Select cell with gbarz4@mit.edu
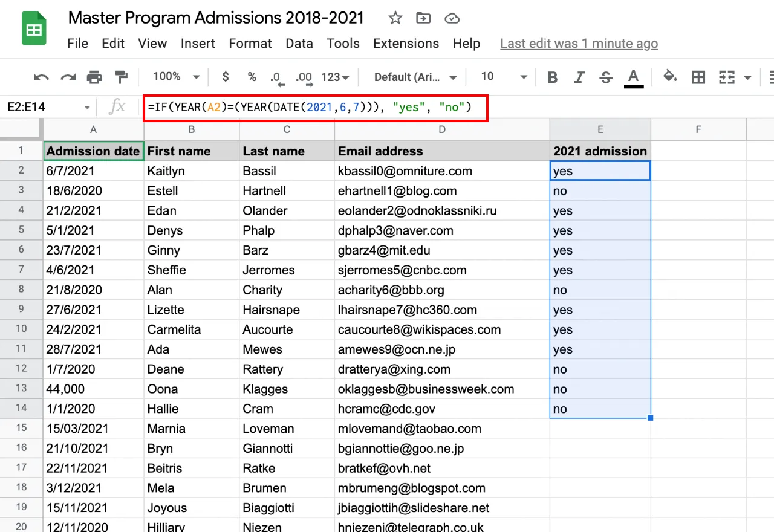Image resolution: width=774 pixels, height=532 pixels. (442, 250)
